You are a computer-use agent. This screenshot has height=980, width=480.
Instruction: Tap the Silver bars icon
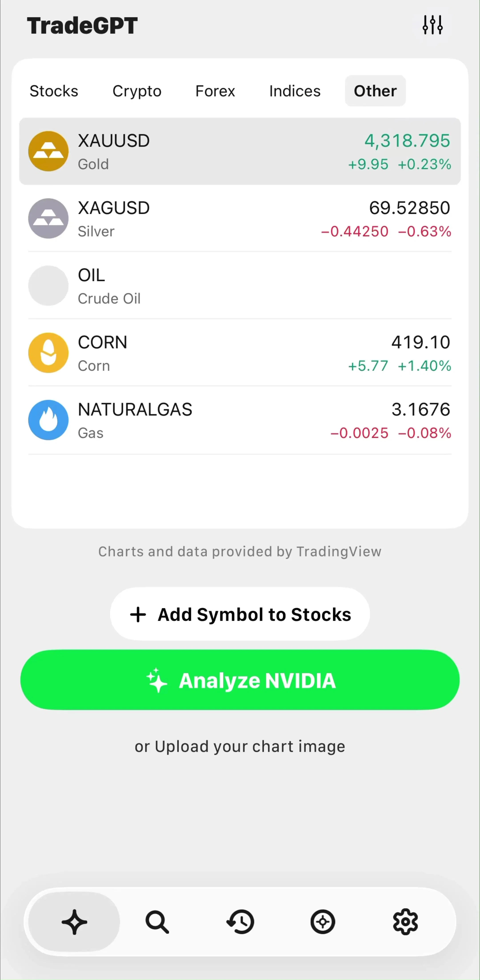[x=48, y=218]
